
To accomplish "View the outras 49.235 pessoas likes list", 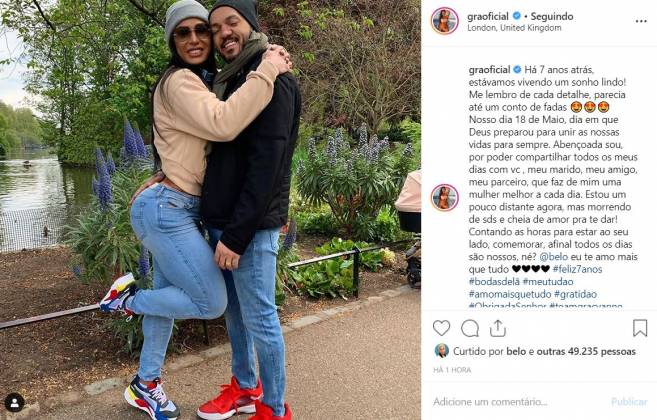I will click(586, 351).
